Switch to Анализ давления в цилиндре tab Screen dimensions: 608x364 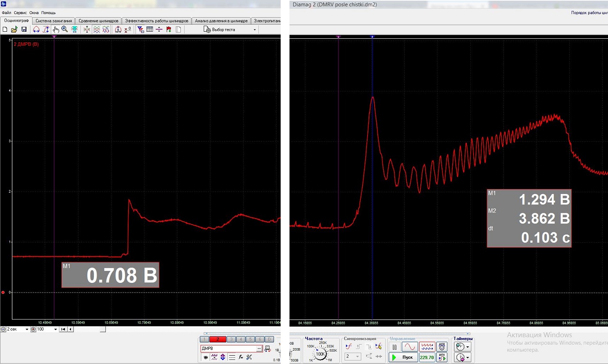click(222, 21)
